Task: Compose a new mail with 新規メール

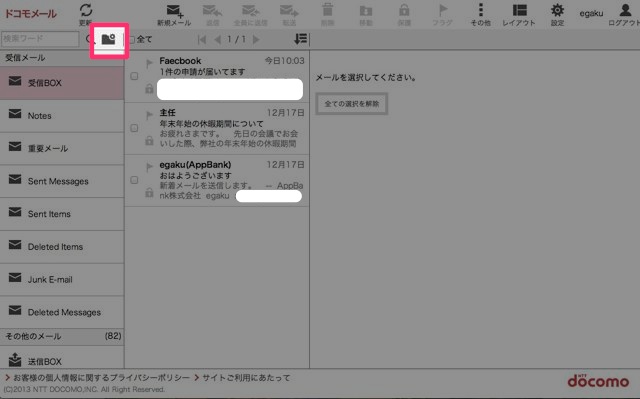Action: pyautogui.click(x=174, y=15)
